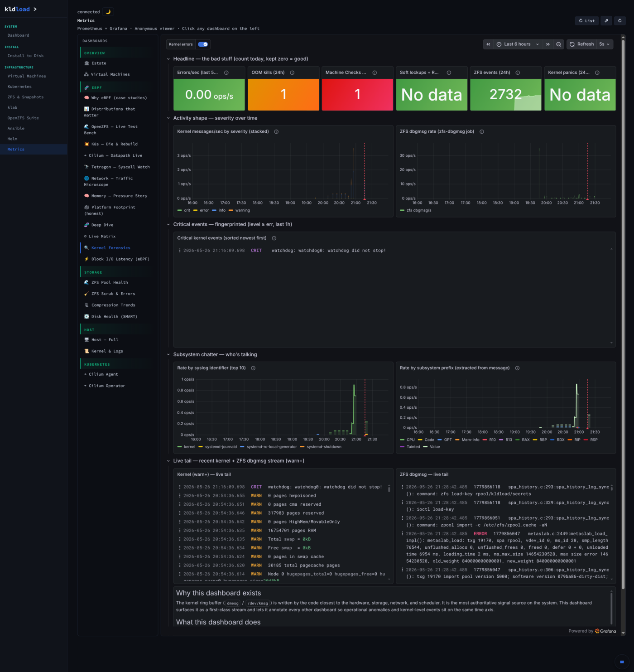Show info for Kernel panics panel
Image resolution: width=634 pixels, height=672 pixels.
(597, 73)
